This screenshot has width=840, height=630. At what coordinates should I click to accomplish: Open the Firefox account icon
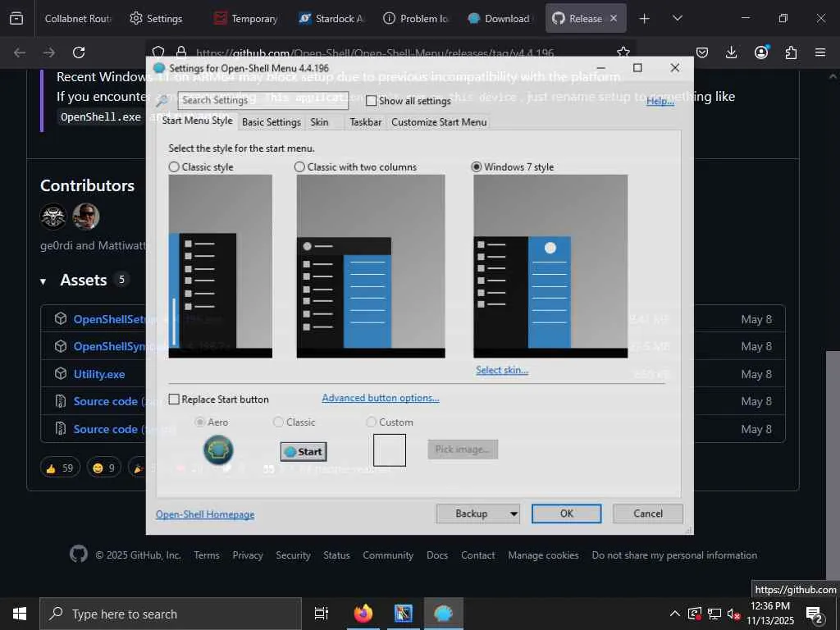761,52
